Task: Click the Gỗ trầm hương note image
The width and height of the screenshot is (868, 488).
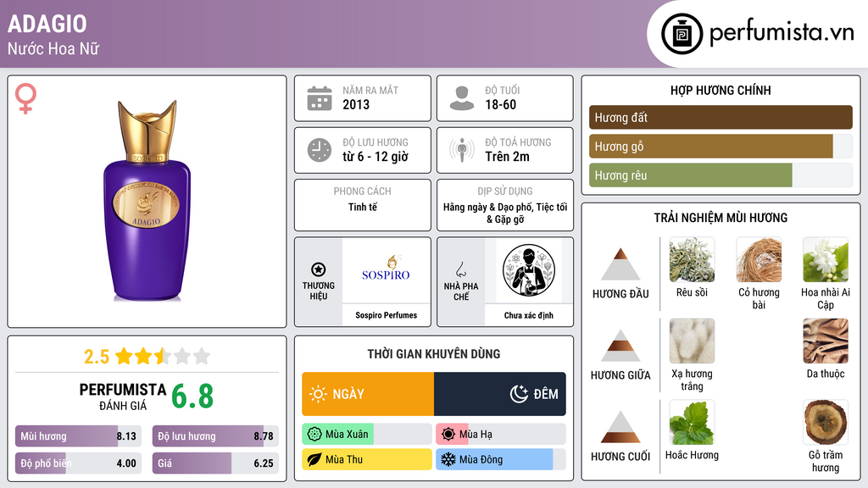Action: coord(826,422)
